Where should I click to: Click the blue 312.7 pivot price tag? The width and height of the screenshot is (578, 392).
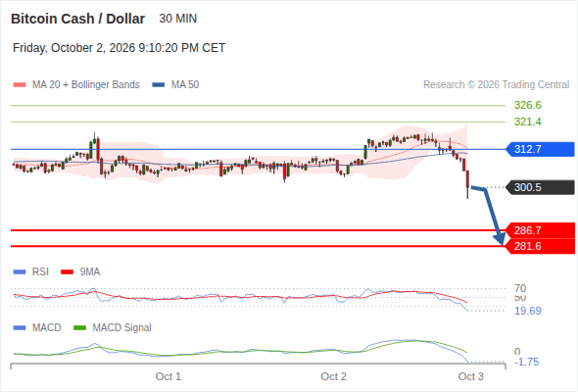click(540, 149)
